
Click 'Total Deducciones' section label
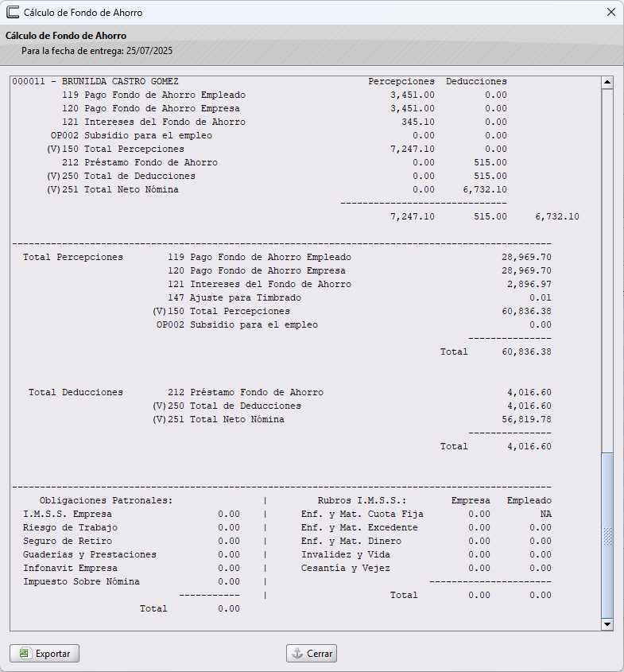(76, 392)
